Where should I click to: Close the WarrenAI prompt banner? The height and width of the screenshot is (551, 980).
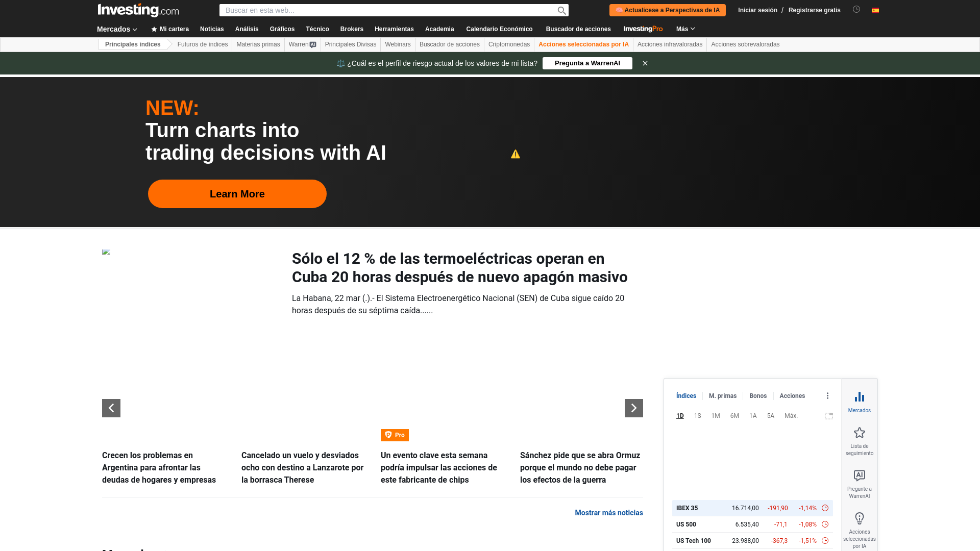tap(645, 63)
